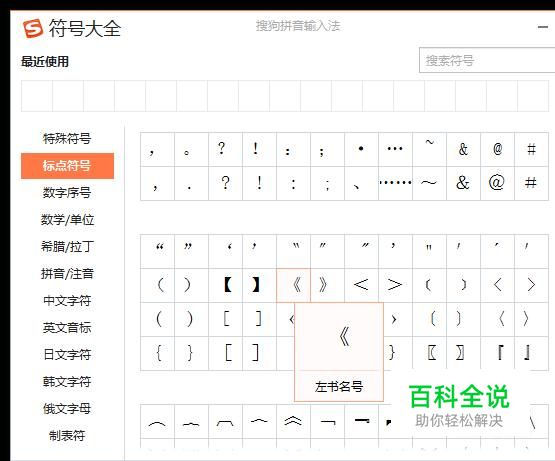Click the 搜索符号 search field

click(x=487, y=61)
